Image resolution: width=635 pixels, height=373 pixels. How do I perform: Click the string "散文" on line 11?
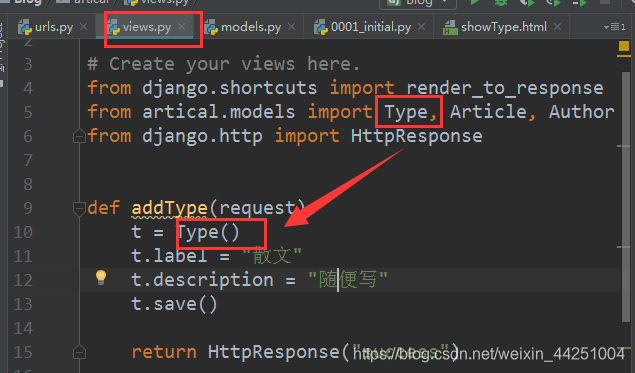(272, 256)
